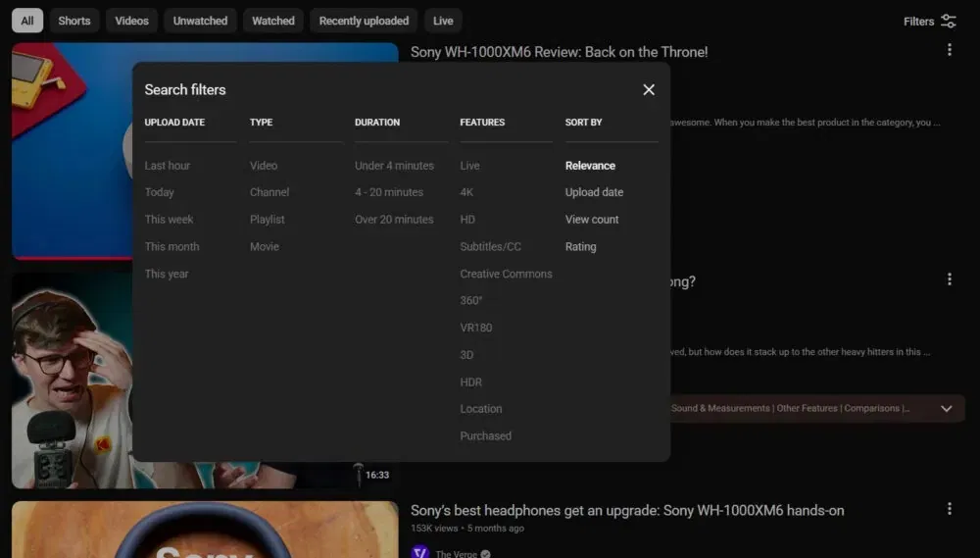The height and width of the screenshot is (558, 980).
Task: Select the Unwatched filter chip
Action: coord(200,21)
